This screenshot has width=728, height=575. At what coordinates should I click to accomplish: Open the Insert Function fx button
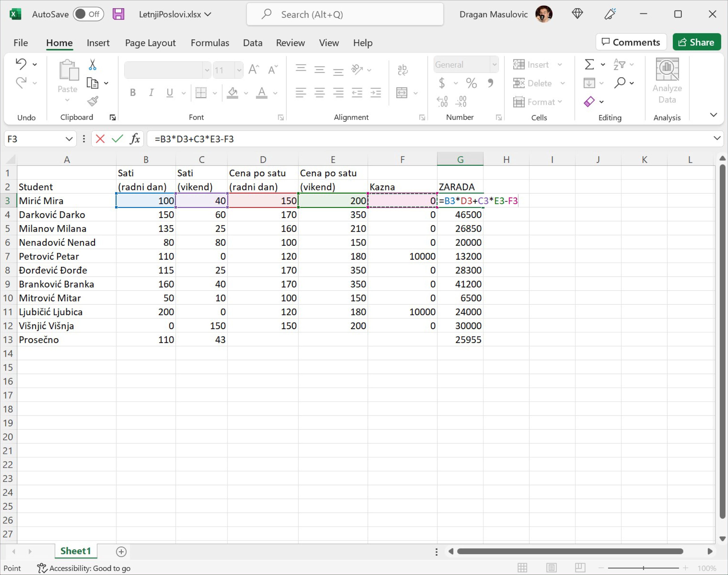coord(135,139)
